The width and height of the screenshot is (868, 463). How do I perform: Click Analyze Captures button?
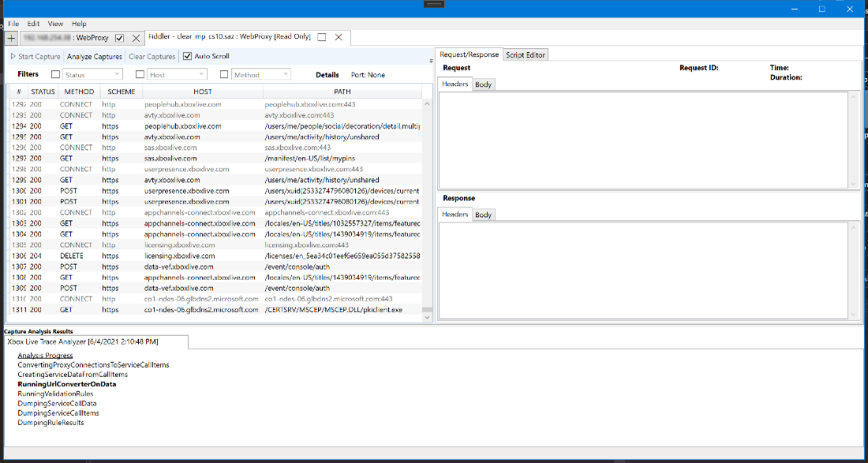click(x=94, y=57)
